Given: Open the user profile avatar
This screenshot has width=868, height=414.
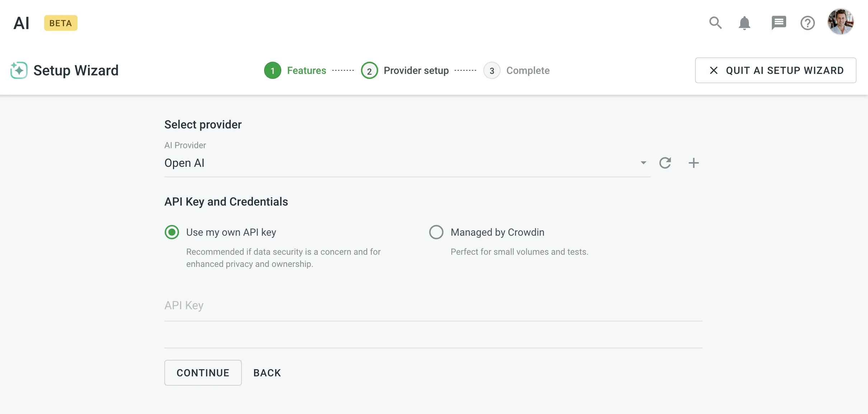Looking at the screenshot, I should (x=840, y=22).
